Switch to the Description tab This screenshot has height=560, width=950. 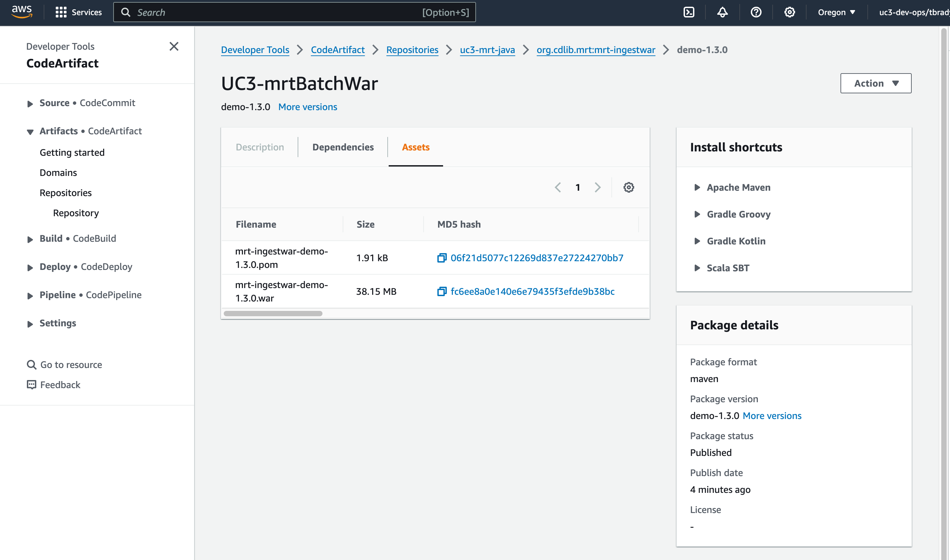coord(260,147)
